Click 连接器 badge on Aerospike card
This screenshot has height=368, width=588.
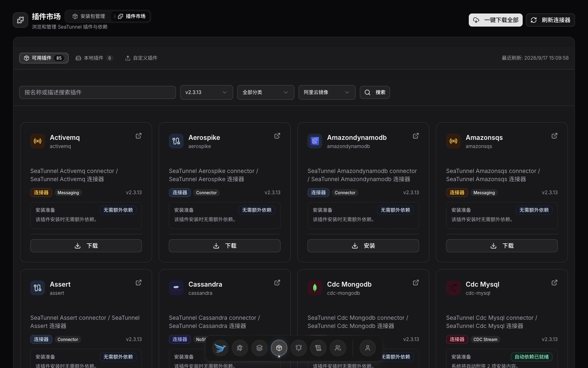click(x=180, y=193)
